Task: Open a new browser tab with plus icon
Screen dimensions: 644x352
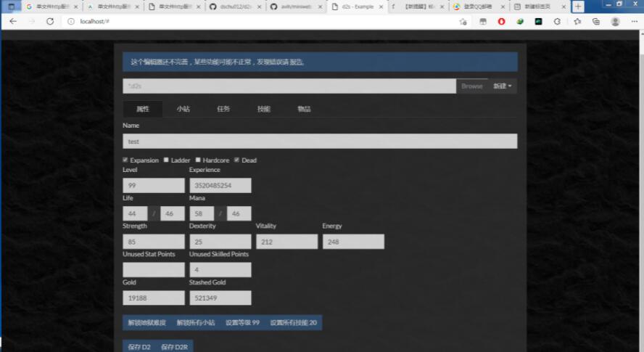Action: [x=578, y=6]
